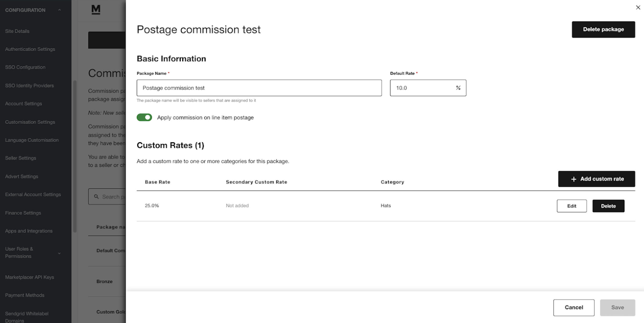Viewport: 644px width, 323px height.
Task: Open Language Customisation
Action: pyautogui.click(x=32, y=140)
